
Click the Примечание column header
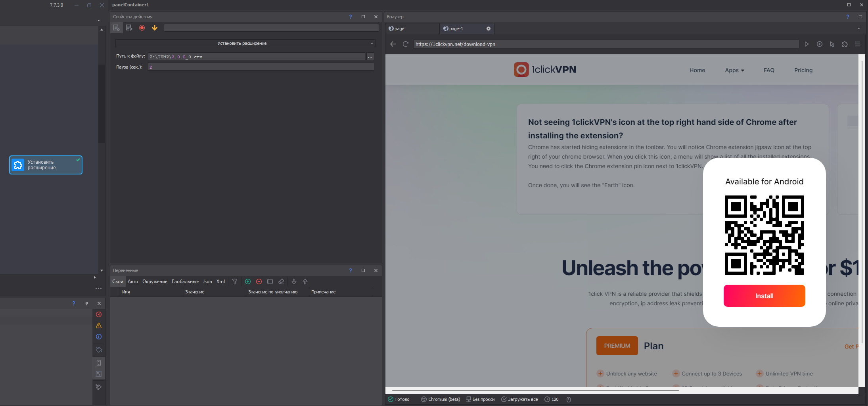pyautogui.click(x=340, y=292)
